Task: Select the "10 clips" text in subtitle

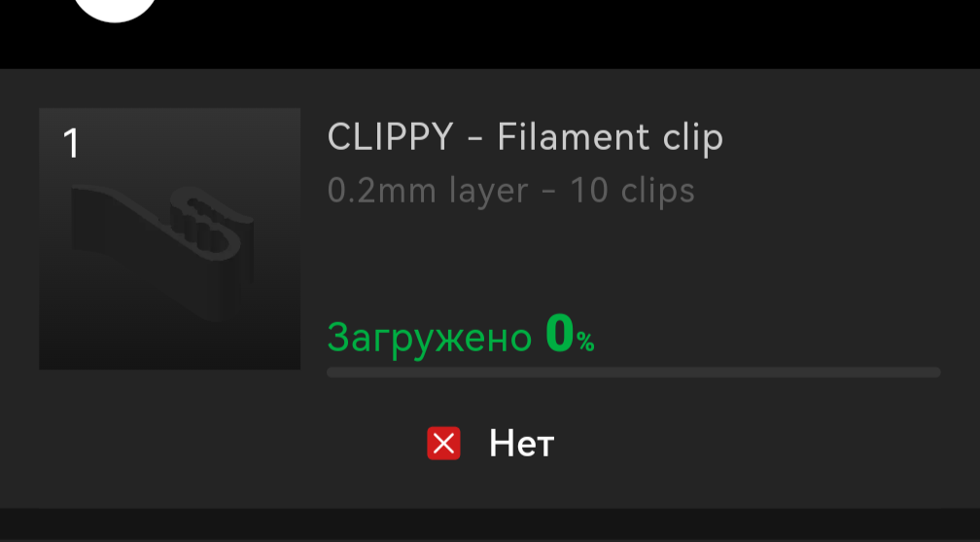Action: pos(632,191)
